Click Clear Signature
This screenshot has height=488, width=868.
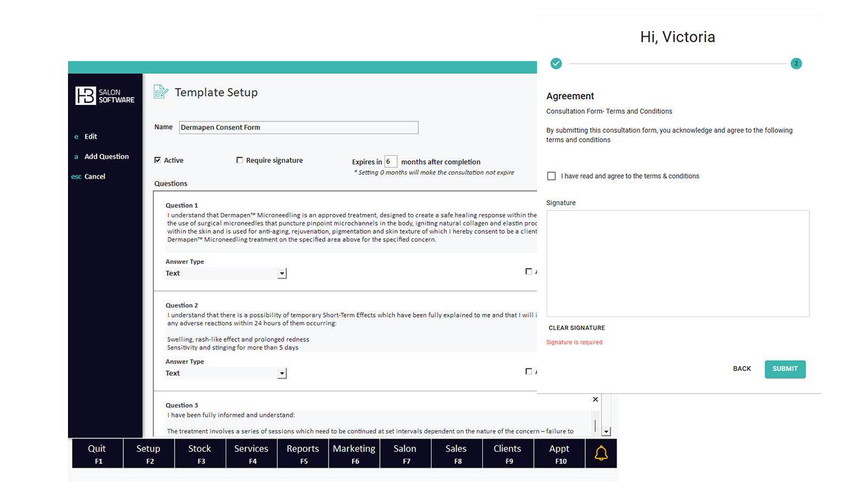576,328
